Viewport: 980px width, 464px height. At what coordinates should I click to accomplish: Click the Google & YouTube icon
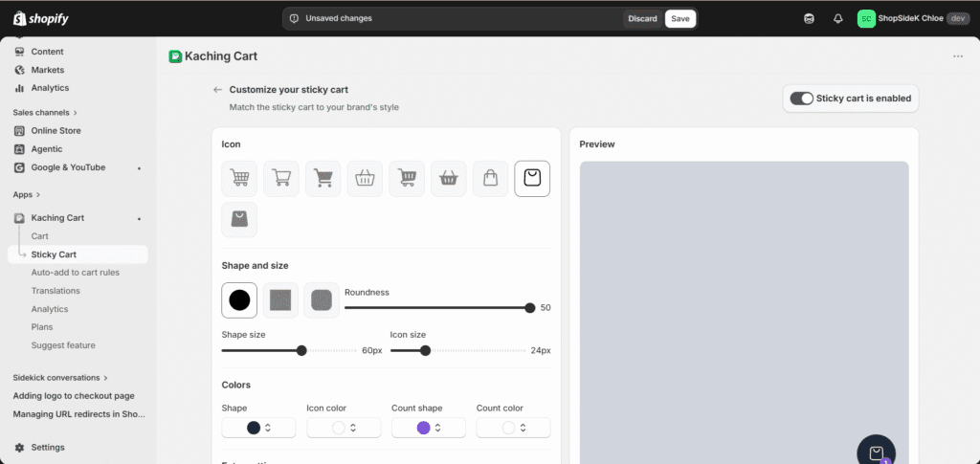[x=19, y=167]
